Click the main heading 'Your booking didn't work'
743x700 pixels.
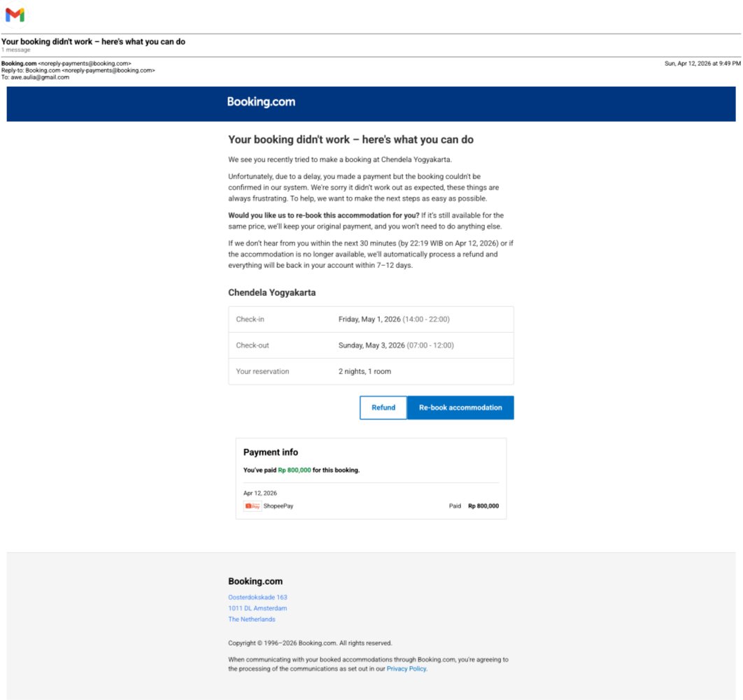(351, 140)
